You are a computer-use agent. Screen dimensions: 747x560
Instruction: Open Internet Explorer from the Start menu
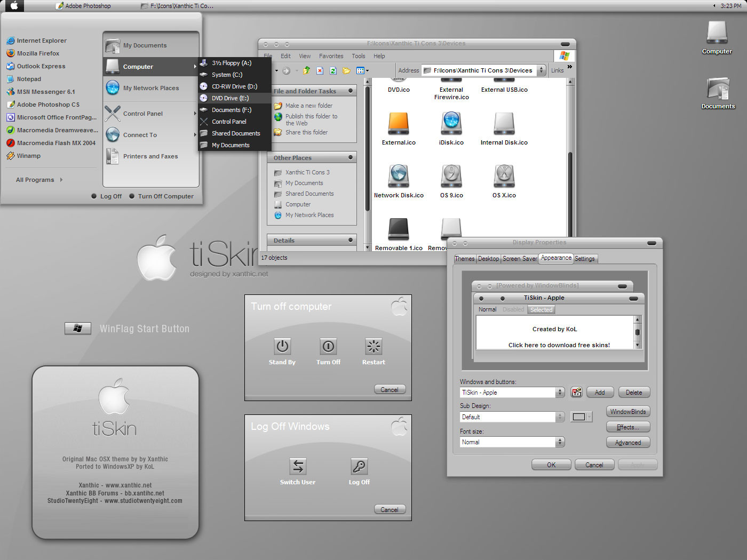(x=36, y=41)
